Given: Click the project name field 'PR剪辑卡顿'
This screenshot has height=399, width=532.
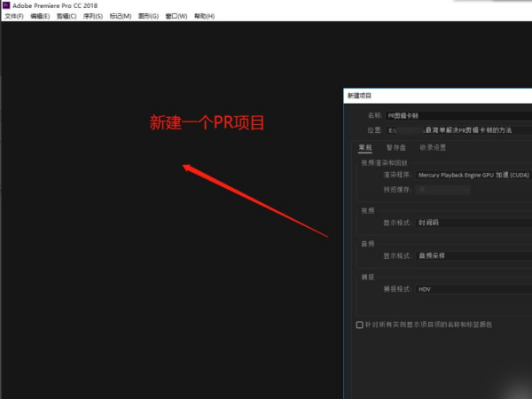Looking at the screenshot, I should (461, 115).
